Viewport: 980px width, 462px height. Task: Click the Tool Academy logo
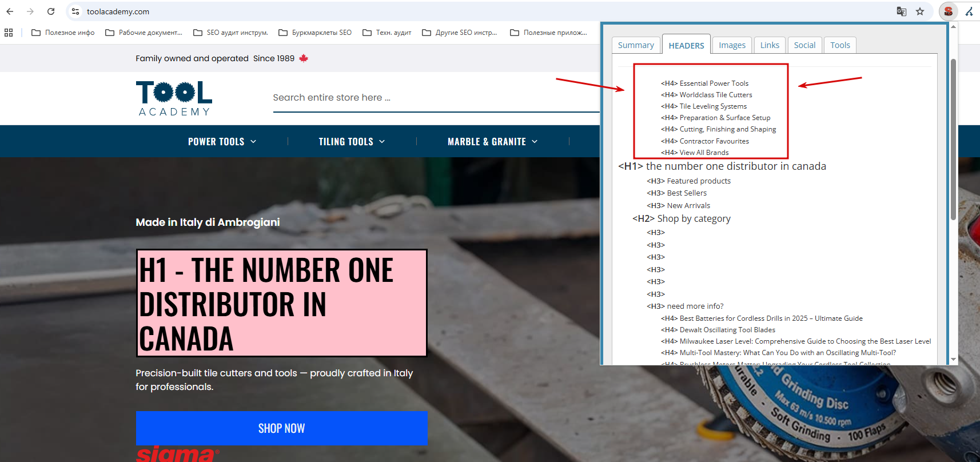click(x=174, y=98)
